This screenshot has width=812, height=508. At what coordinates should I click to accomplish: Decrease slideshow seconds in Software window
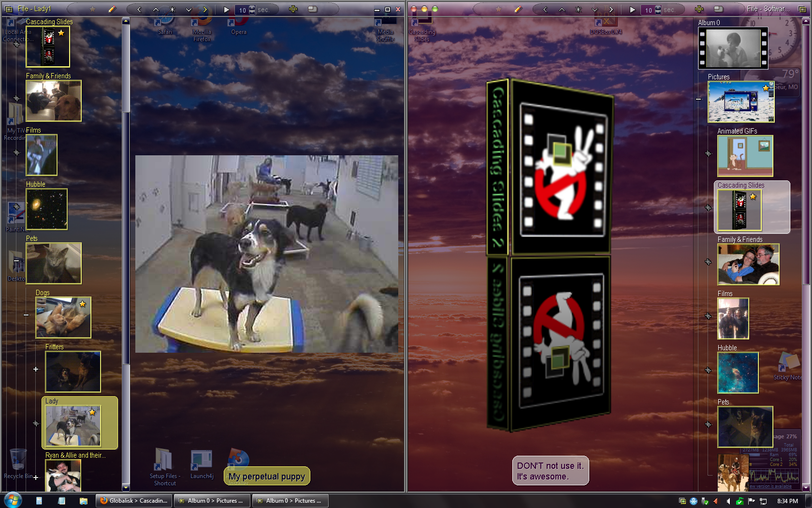(658, 12)
